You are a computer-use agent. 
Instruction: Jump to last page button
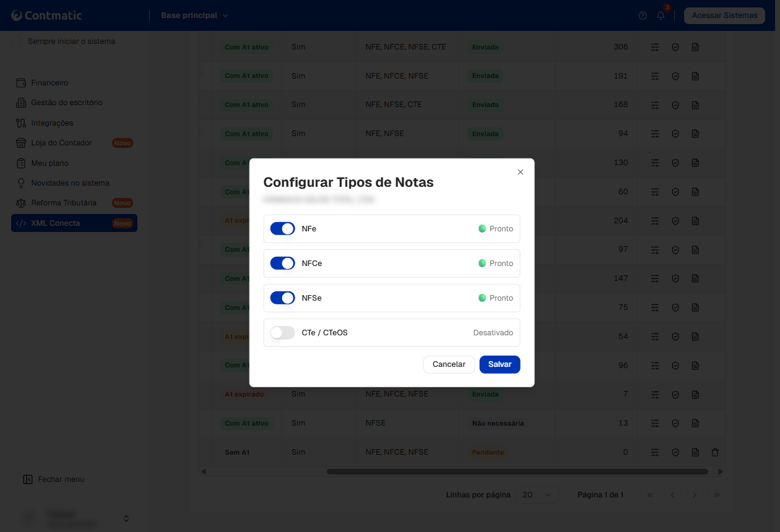(717, 495)
